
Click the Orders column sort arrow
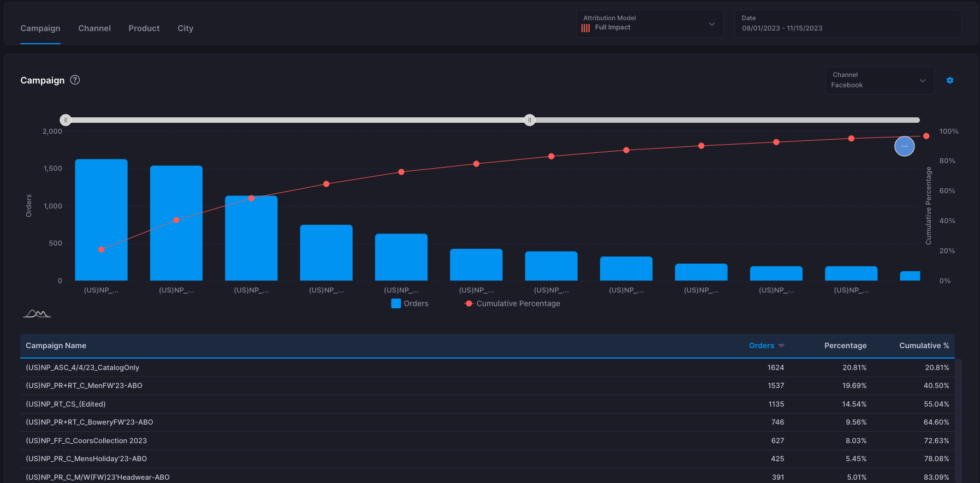click(781, 345)
